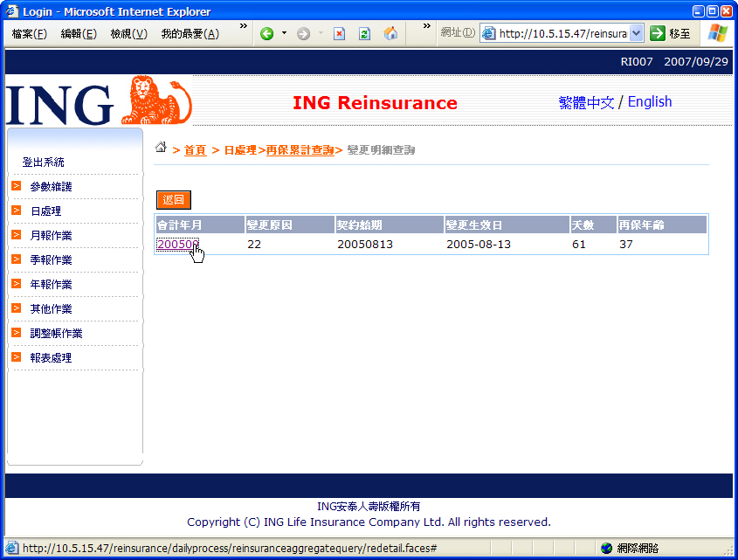The height and width of the screenshot is (560, 738).
Task: Click the orange arrow beside 月報作業
Action: point(17,234)
